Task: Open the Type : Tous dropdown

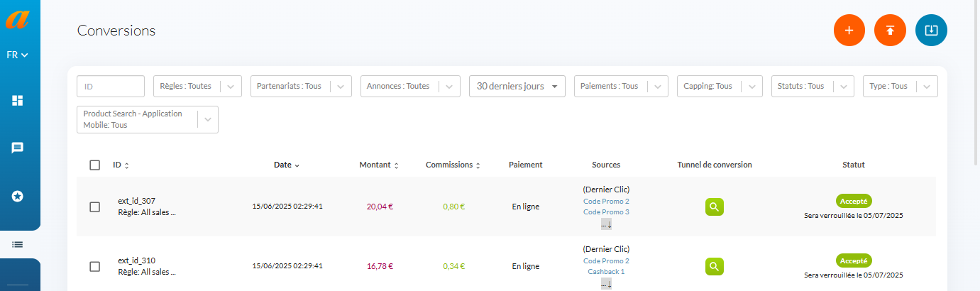Action: pos(900,86)
